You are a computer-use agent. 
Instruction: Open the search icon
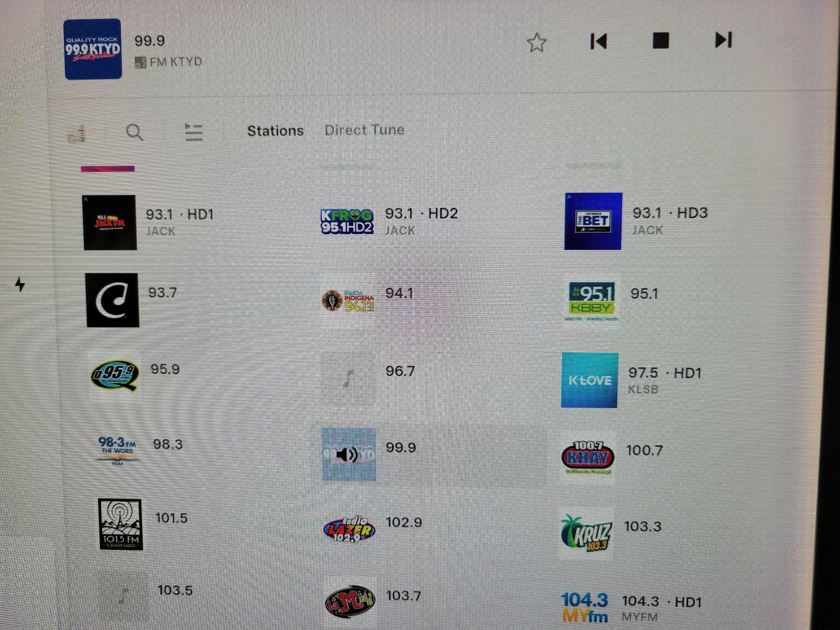[134, 132]
